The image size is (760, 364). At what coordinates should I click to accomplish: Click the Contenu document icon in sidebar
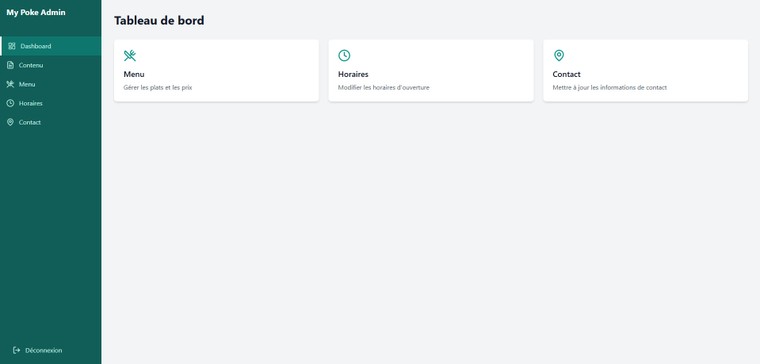tap(10, 65)
